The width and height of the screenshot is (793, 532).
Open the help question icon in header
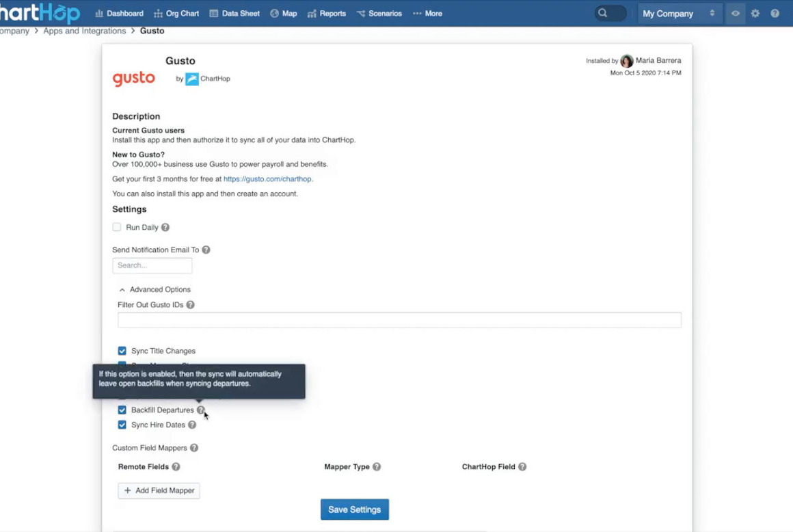pyautogui.click(x=775, y=14)
